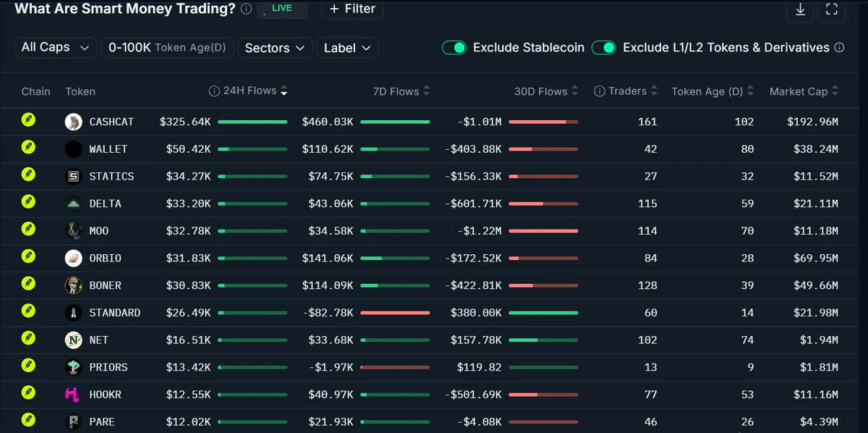This screenshot has width=868, height=433.
Task: Click the DELTA token logo
Action: (74, 203)
